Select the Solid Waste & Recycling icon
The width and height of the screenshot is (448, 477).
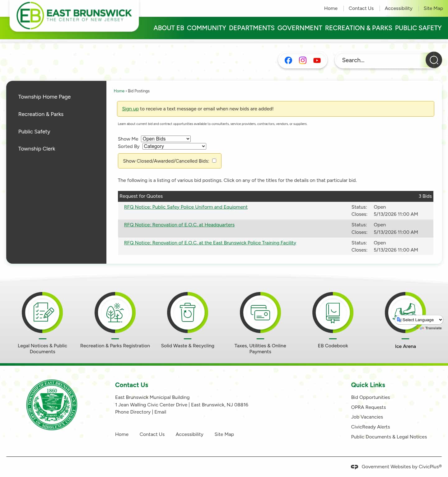point(188,313)
